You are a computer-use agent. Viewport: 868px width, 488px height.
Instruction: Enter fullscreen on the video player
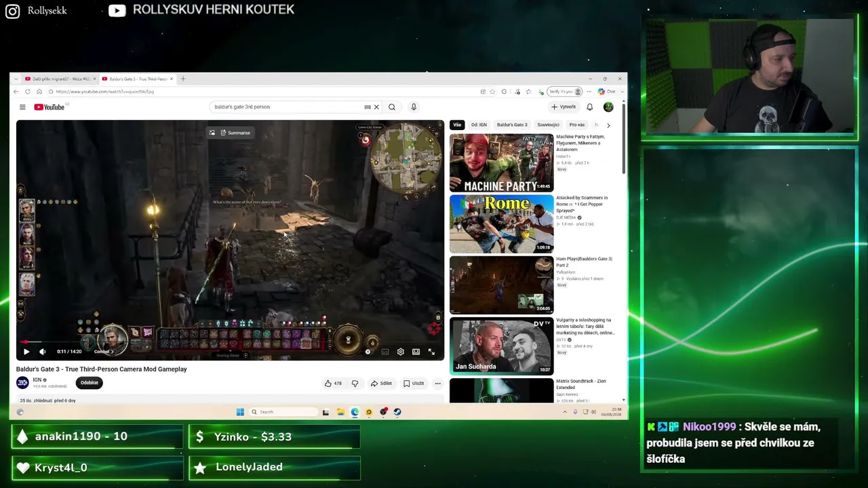click(431, 352)
